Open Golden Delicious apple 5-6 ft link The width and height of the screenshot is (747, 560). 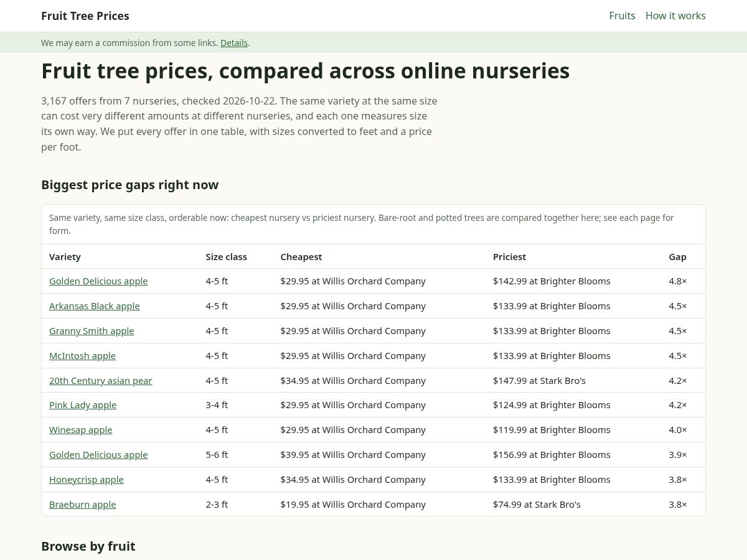[x=98, y=455]
